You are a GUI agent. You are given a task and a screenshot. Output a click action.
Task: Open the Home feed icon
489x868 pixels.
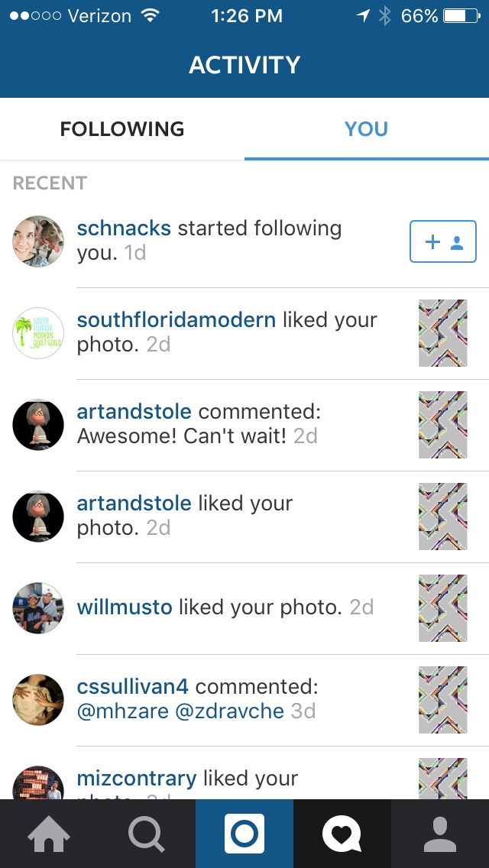(x=49, y=834)
